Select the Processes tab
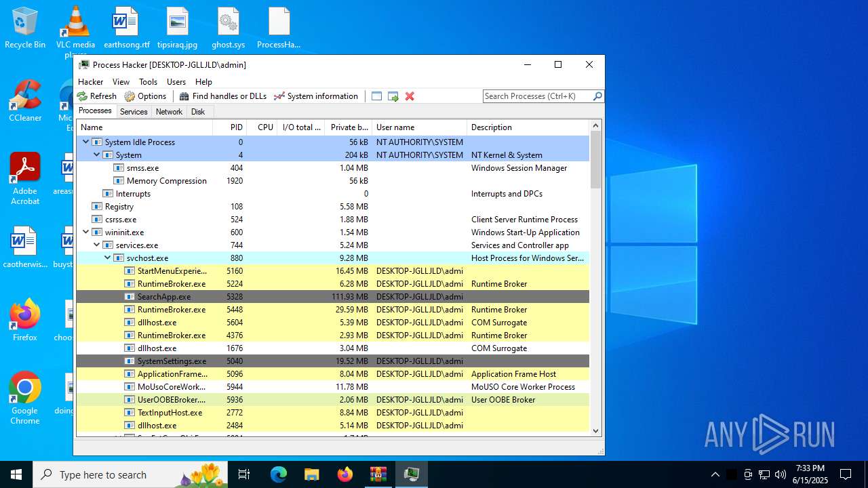 coord(95,111)
